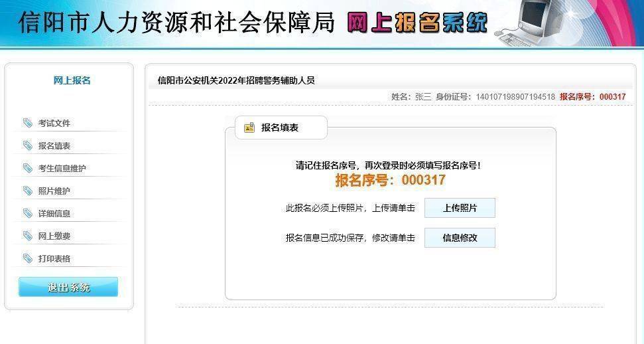Click the tag icon next to 照片维护
Screen dimensions: 644x344
click(27, 191)
